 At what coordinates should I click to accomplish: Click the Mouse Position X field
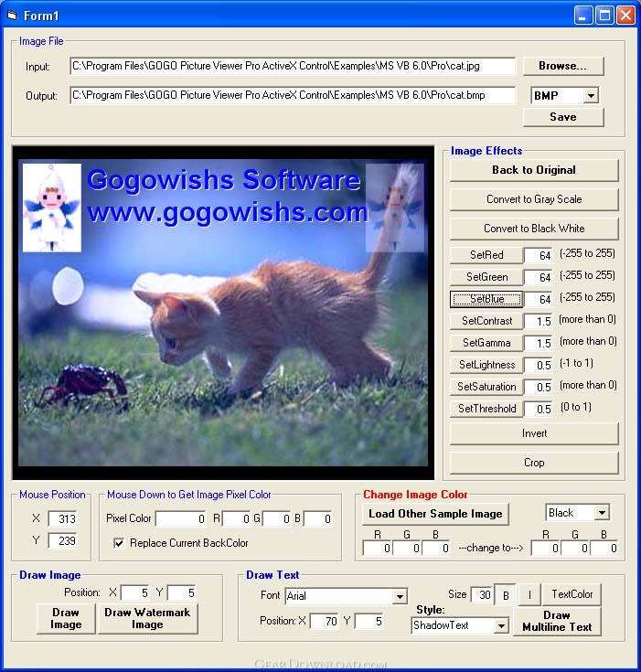(63, 519)
